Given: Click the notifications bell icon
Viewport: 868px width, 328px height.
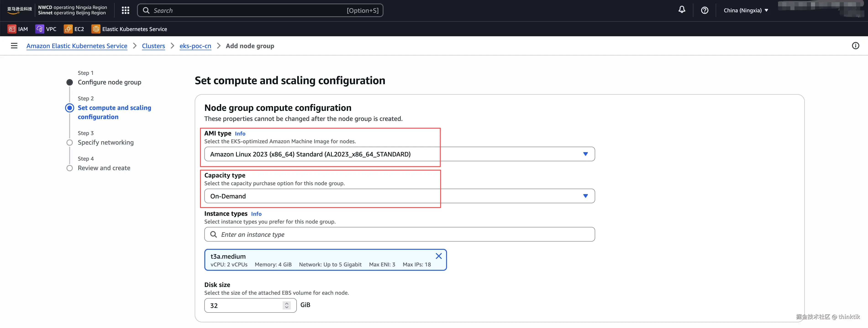Looking at the screenshot, I should tap(681, 10).
